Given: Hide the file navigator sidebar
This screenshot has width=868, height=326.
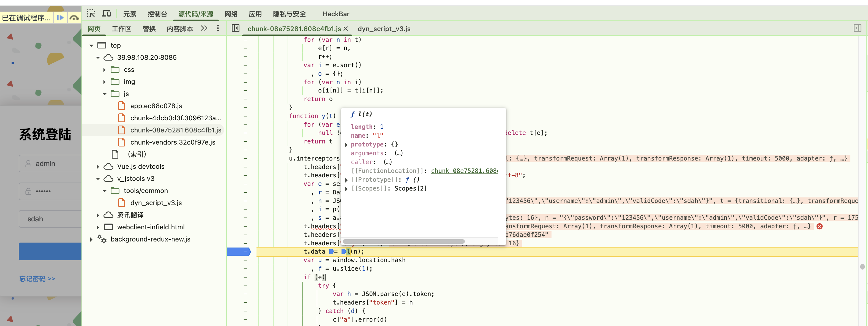Looking at the screenshot, I should 236,28.
